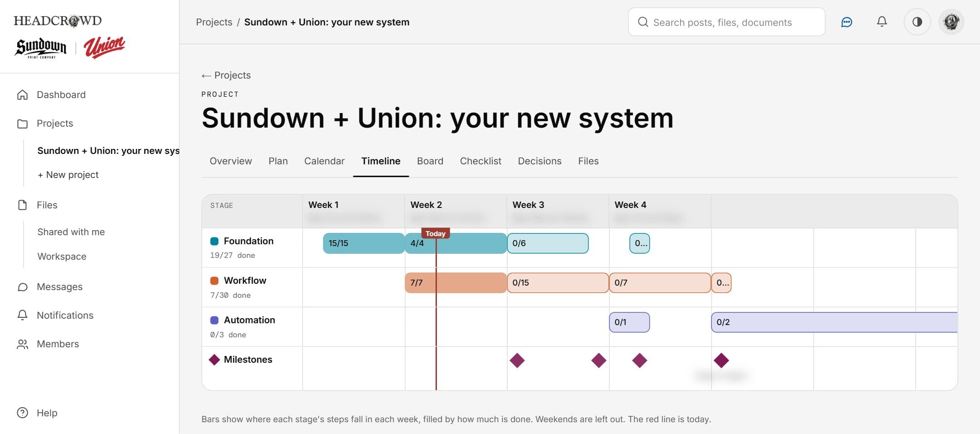Click + New project in sidebar

click(x=68, y=175)
